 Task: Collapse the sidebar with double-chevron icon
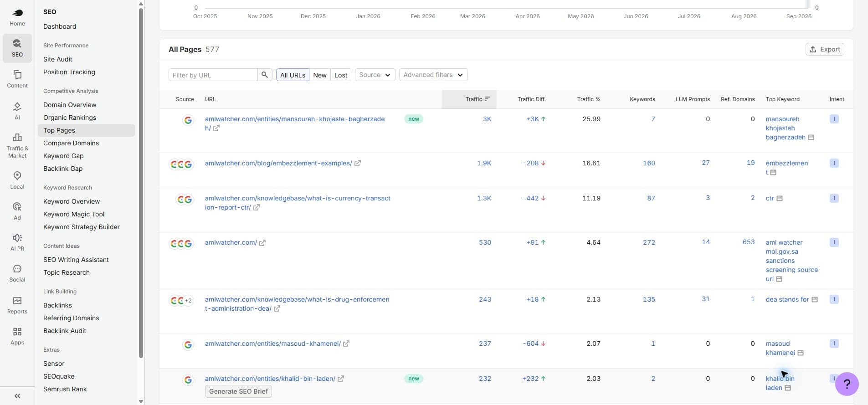click(17, 396)
